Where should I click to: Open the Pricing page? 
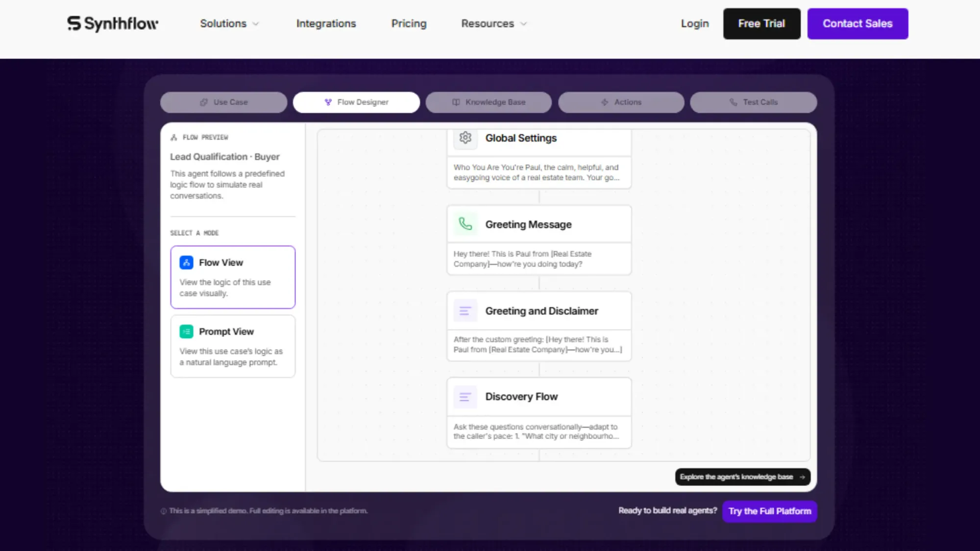[x=409, y=24]
